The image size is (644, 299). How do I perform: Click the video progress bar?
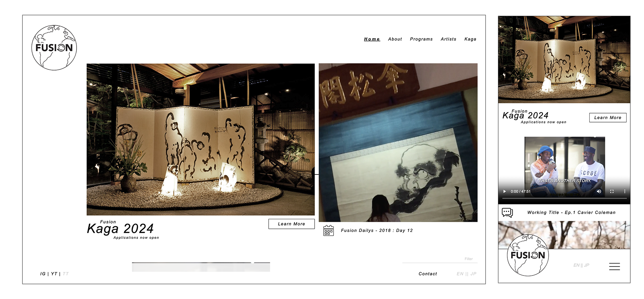[x=564, y=198]
